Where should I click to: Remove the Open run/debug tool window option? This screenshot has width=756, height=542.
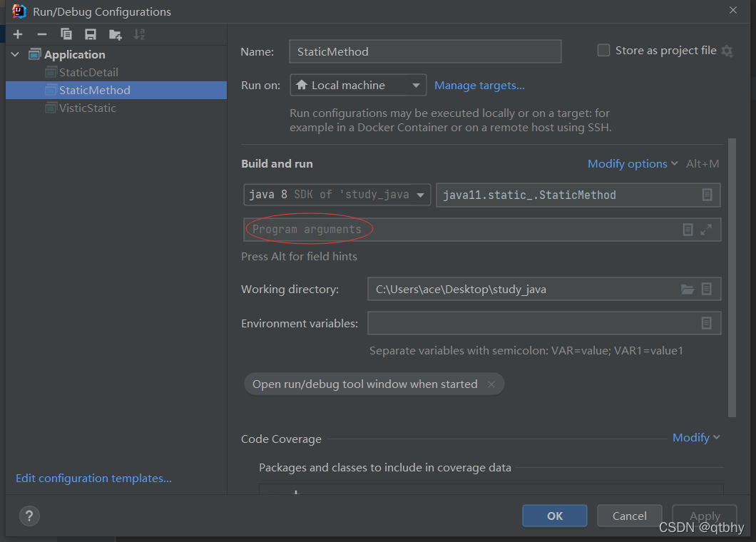[491, 384]
